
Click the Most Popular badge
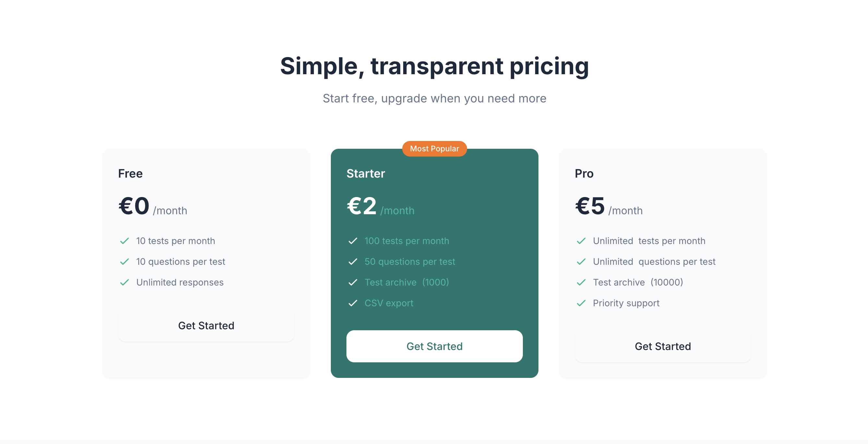point(434,148)
